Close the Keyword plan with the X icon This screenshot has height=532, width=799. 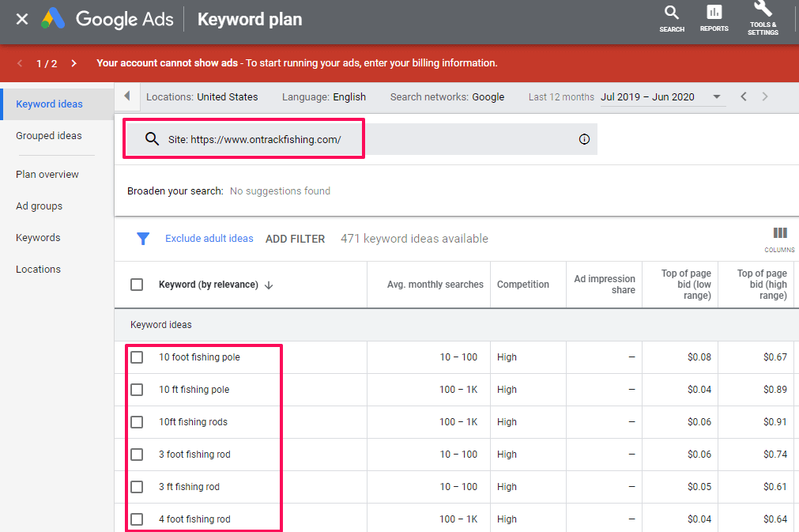point(22,19)
